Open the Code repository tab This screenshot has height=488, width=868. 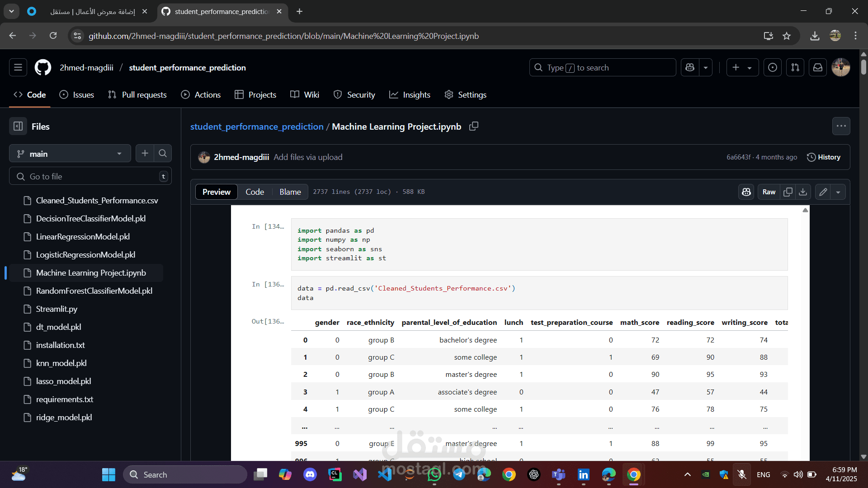(30, 95)
